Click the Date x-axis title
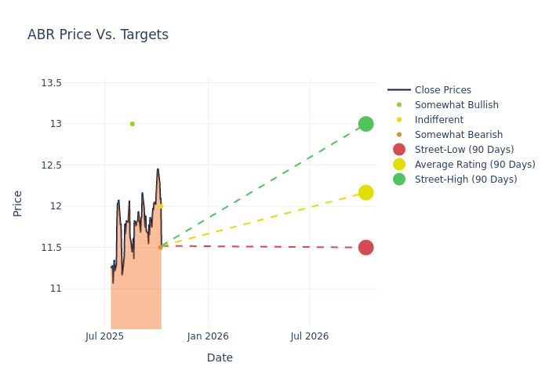 220,358
